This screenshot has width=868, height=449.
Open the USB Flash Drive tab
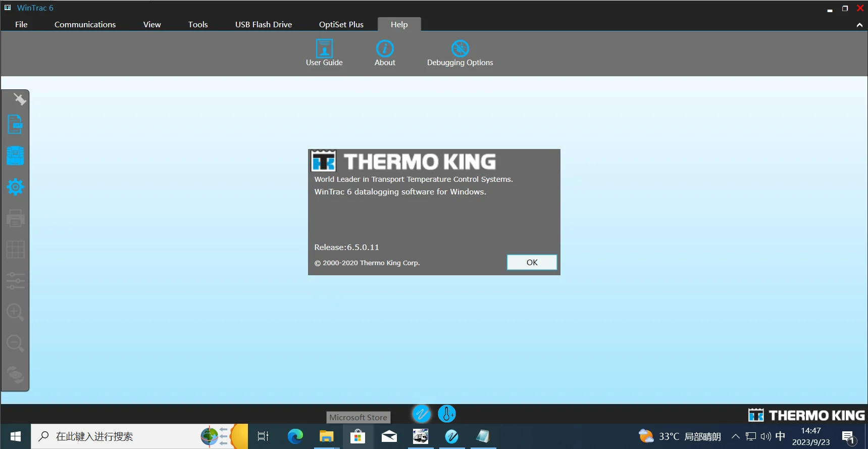[x=263, y=24]
